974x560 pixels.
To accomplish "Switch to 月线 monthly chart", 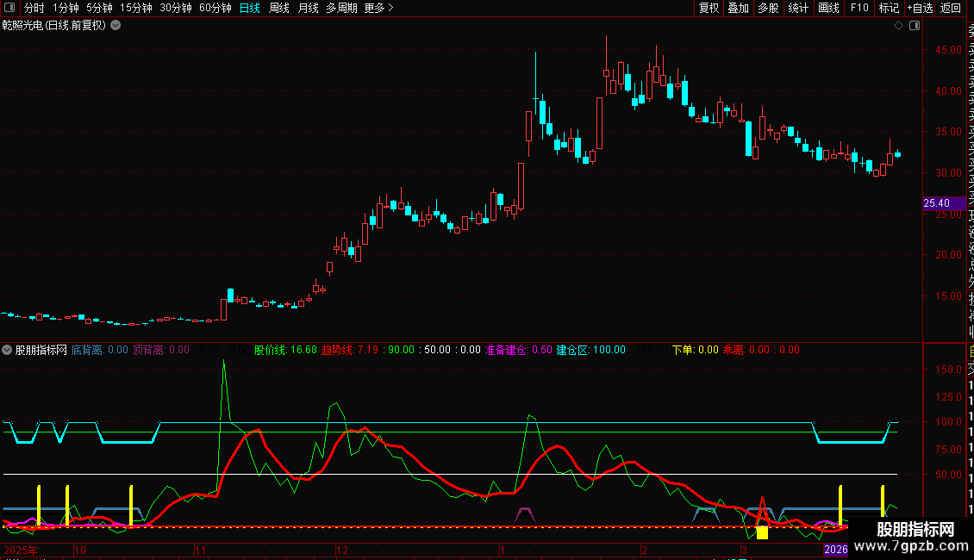I will pos(308,8).
